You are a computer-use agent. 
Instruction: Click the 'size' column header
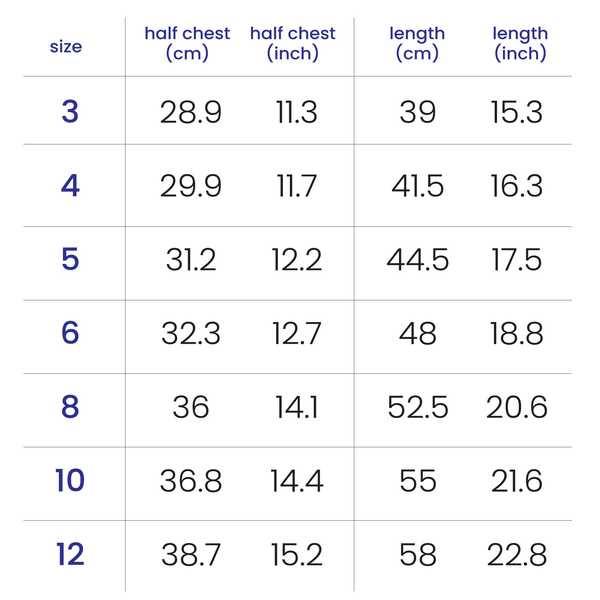pos(66,47)
